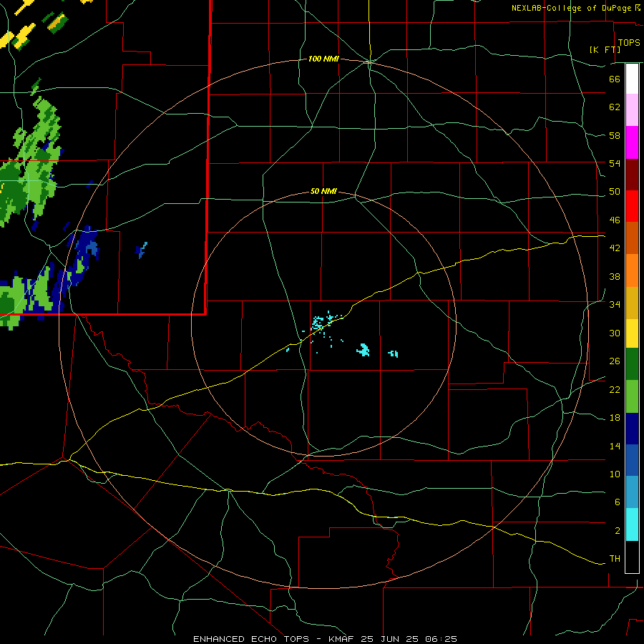644x644 pixels.
Task: Pick the magenta legend color block
Action: [x=632, y=142]
